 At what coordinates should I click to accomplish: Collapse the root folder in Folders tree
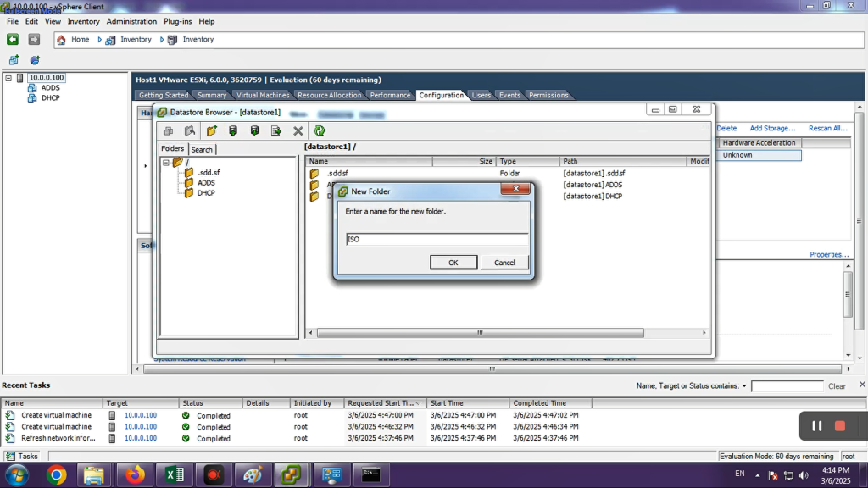tap(166, 163)
